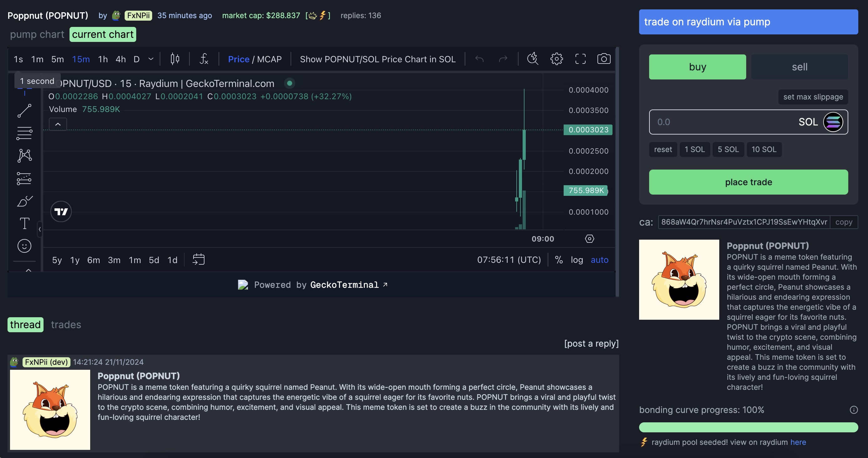Screen dimensions: 868x458
Task: Open time axis settings icon
Action: click(x=589, y=239)
